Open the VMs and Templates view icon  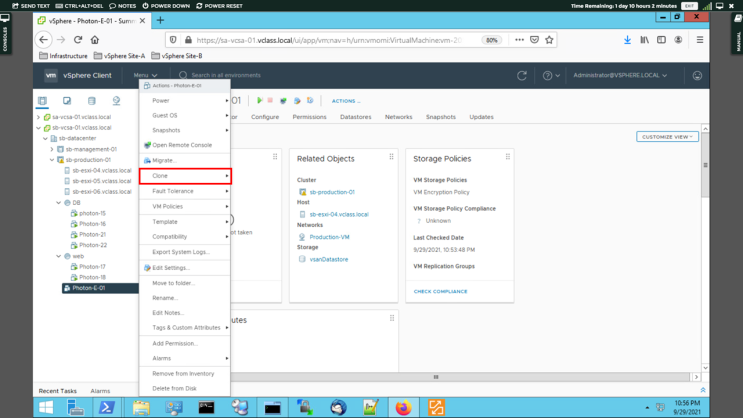(x=67, y=100)
